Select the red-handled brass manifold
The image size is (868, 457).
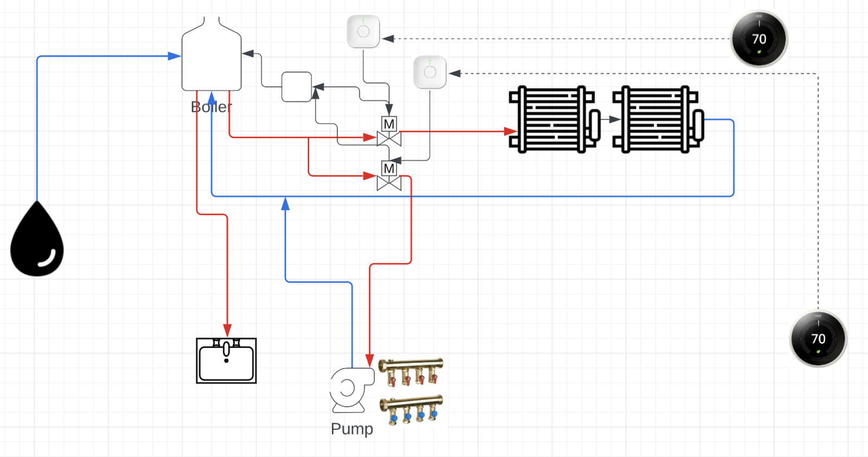point(411,371)
